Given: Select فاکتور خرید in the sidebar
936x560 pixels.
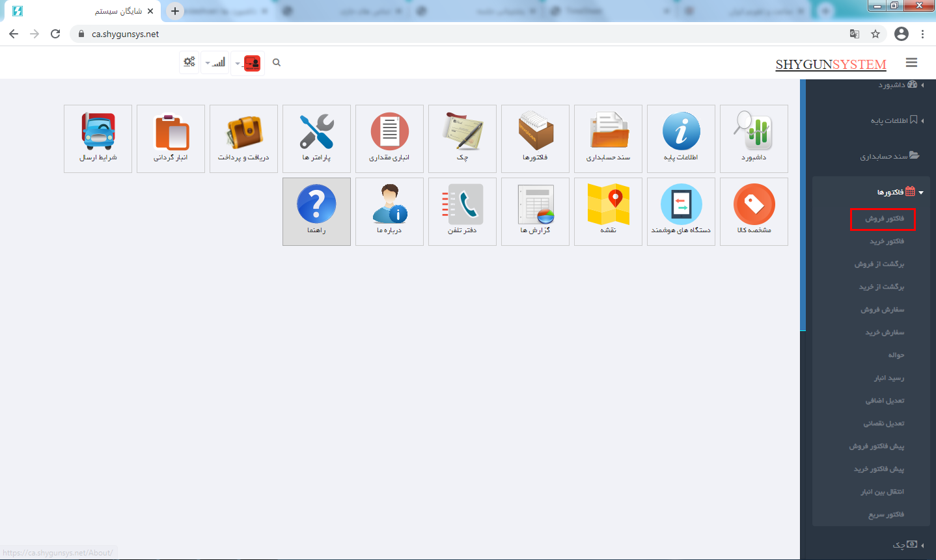Looking at the screenshot, I should click(x=887, y=241).
